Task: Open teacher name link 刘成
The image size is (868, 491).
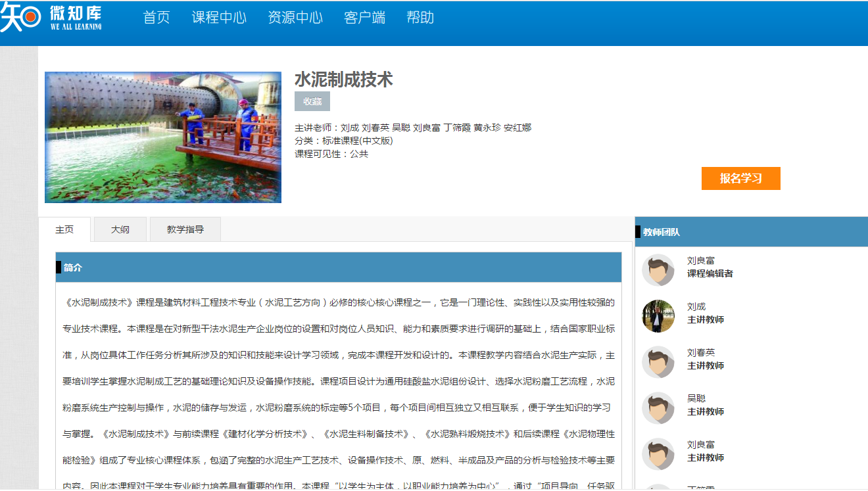Action: [696, 306]
